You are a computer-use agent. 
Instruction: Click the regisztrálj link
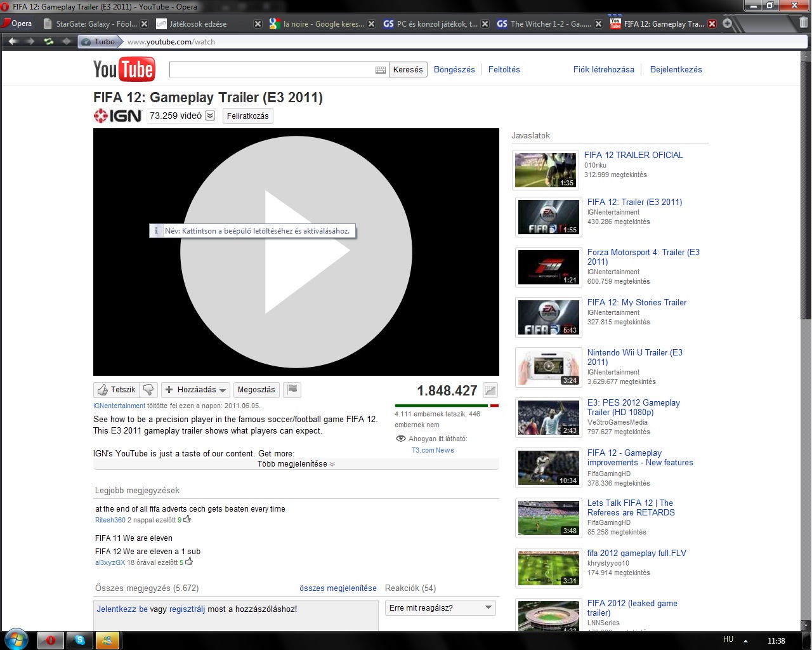pos(187,609)
